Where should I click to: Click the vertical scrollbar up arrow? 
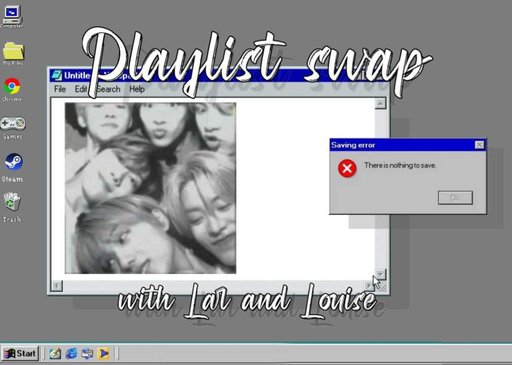click(380, 104)
